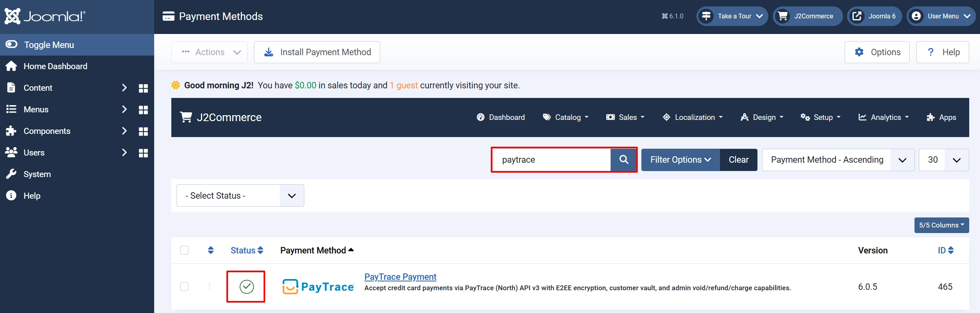Expand the Users section
The width and height of the screenshot is (980, 313).
point(124,153)
